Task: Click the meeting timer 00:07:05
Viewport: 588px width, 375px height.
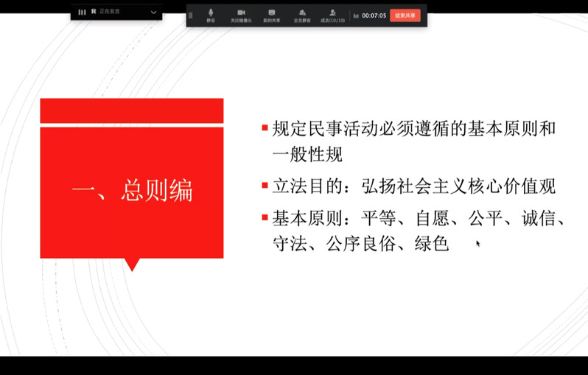Action: pyautogui.click(x=374, y=15)
